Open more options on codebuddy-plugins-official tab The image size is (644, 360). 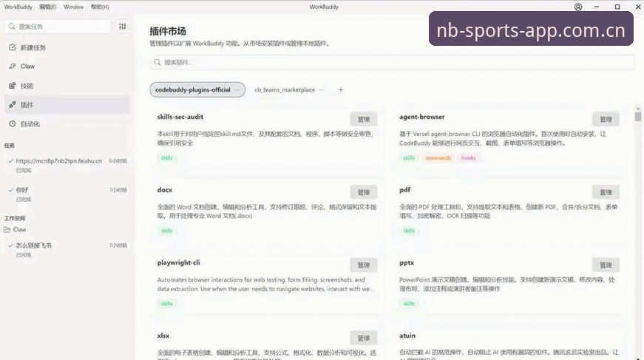[237, 90]
